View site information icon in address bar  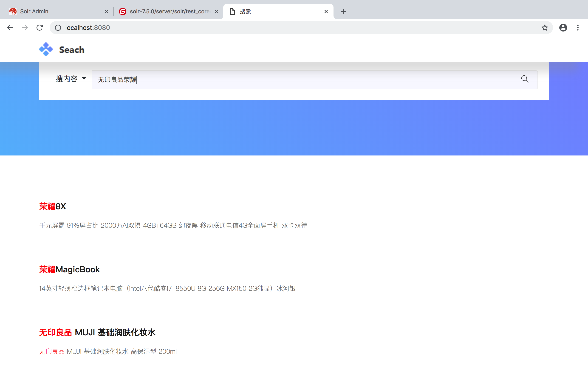click(58, 28)
